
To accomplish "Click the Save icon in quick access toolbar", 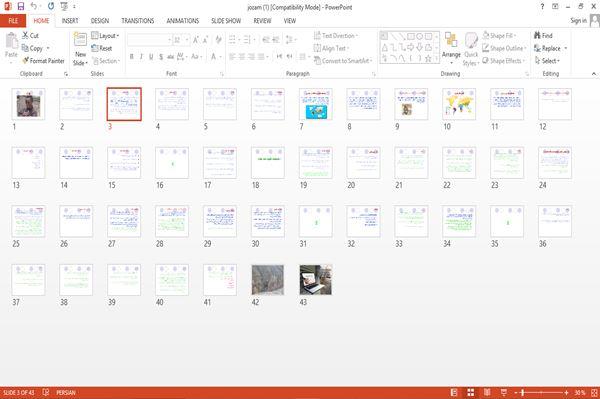I will [21, 7].
